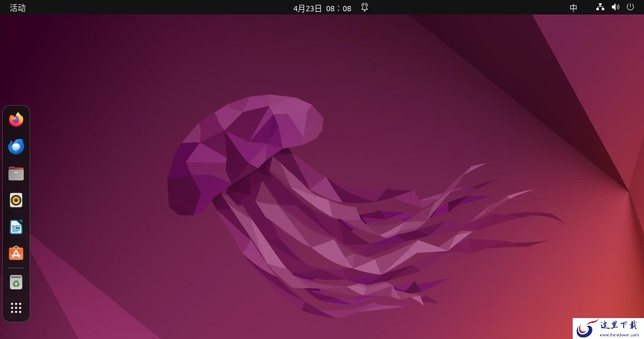Open the Trash in the dock
Viewport: 644px width, 339px height.
click(x=16, y=282)
